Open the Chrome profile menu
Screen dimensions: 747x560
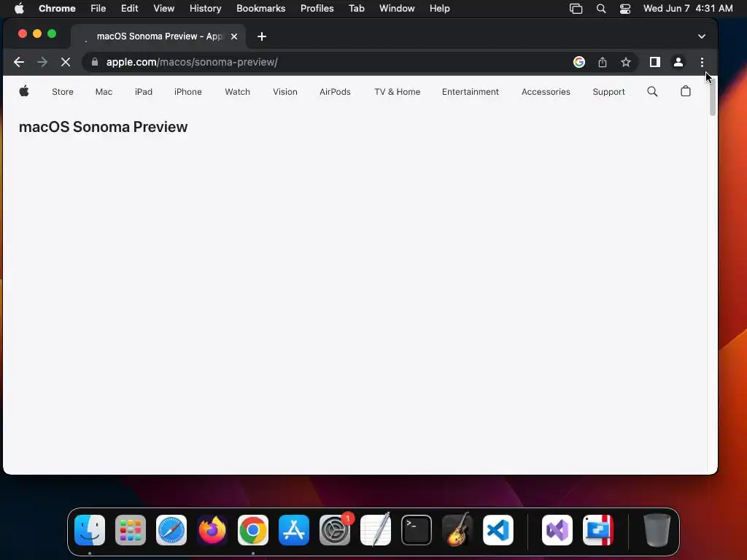(678, 62)
